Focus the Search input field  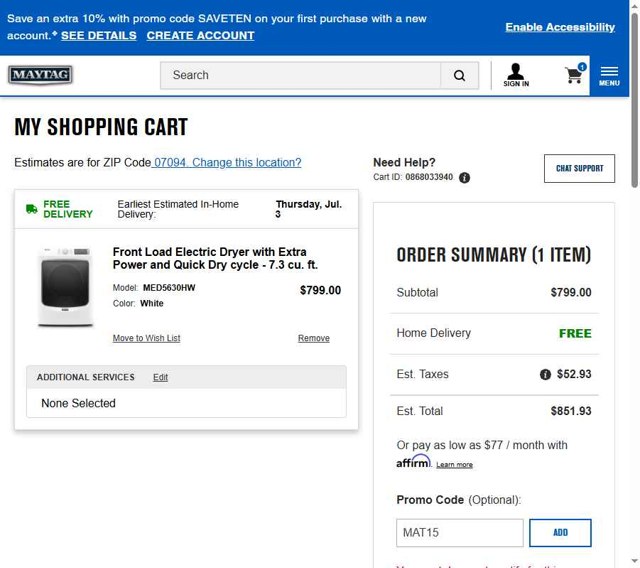(301, 75)
